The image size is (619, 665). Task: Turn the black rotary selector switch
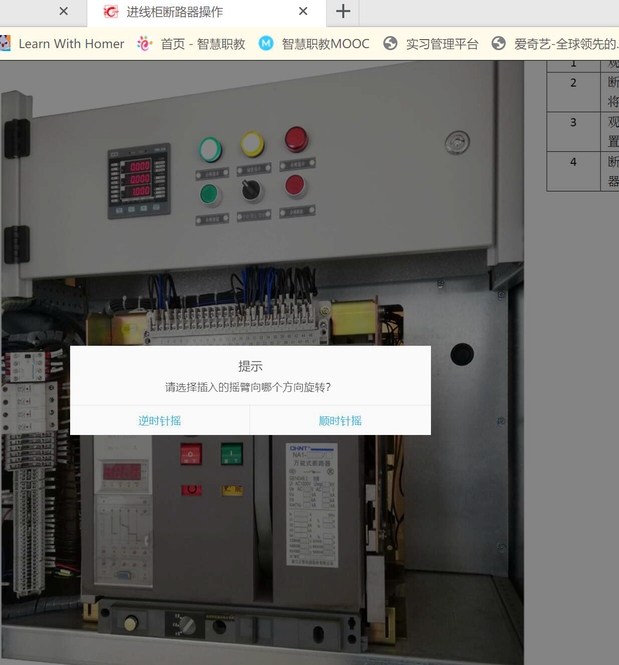[x=252, y=188]
